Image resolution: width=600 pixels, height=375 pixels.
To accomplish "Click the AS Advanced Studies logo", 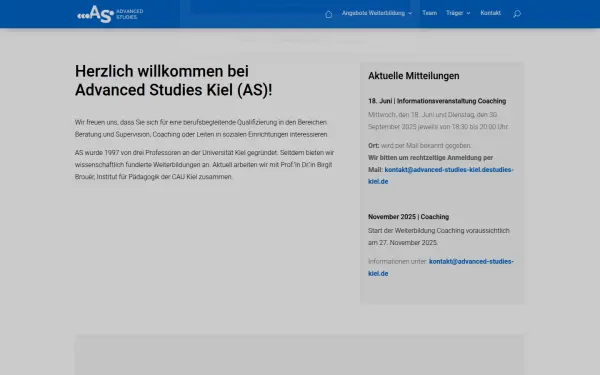I will pos(110,14).
